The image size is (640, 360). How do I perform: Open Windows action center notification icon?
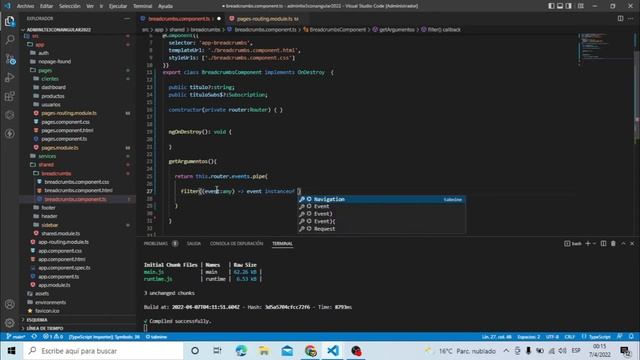point(625,351)
